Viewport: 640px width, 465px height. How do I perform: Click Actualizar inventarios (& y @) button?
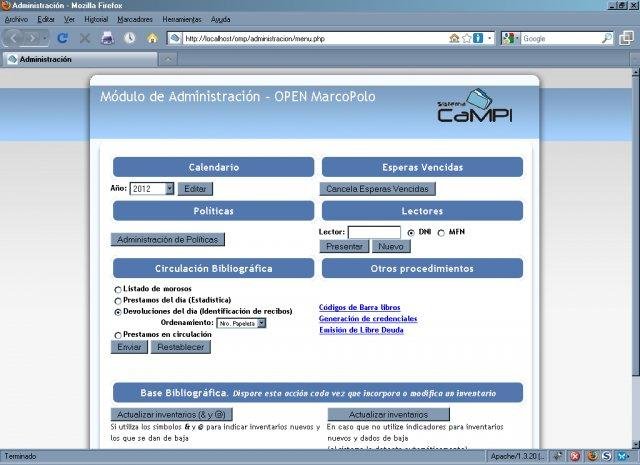[172, 414]
